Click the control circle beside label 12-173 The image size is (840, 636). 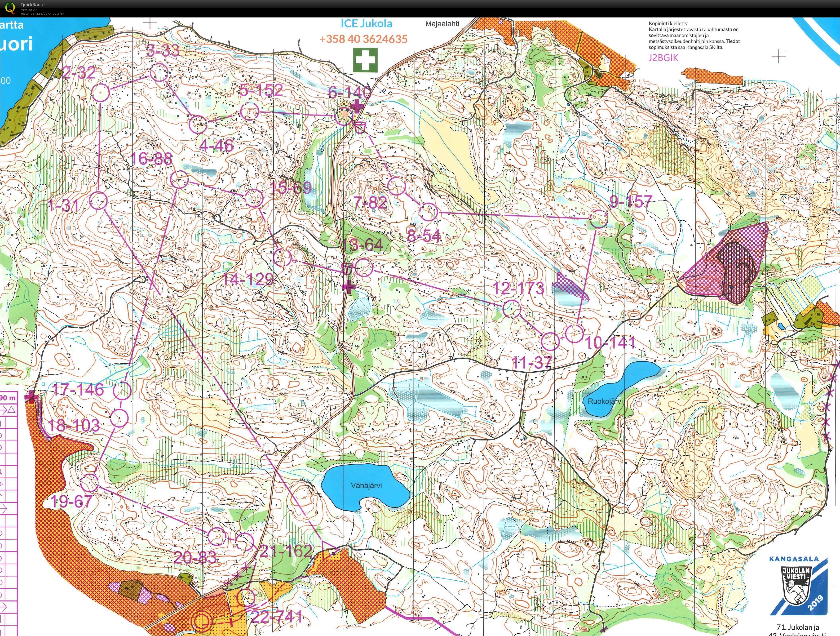pos(511,309)
